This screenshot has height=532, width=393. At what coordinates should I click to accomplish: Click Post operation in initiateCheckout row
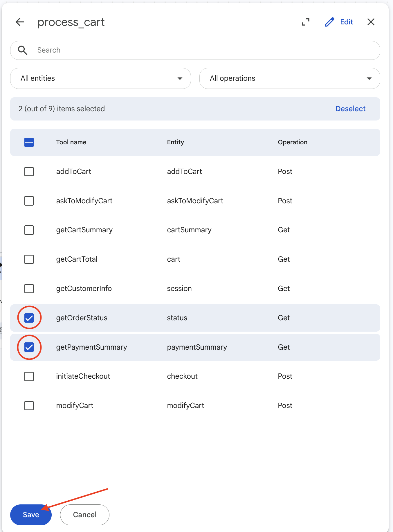click(x=285, y=376)
